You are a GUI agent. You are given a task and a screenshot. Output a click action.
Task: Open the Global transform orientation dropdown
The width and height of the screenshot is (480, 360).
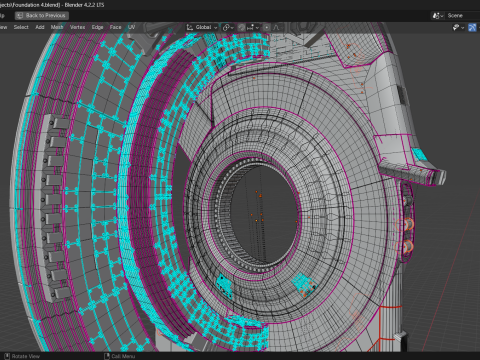tap(202, 27)
